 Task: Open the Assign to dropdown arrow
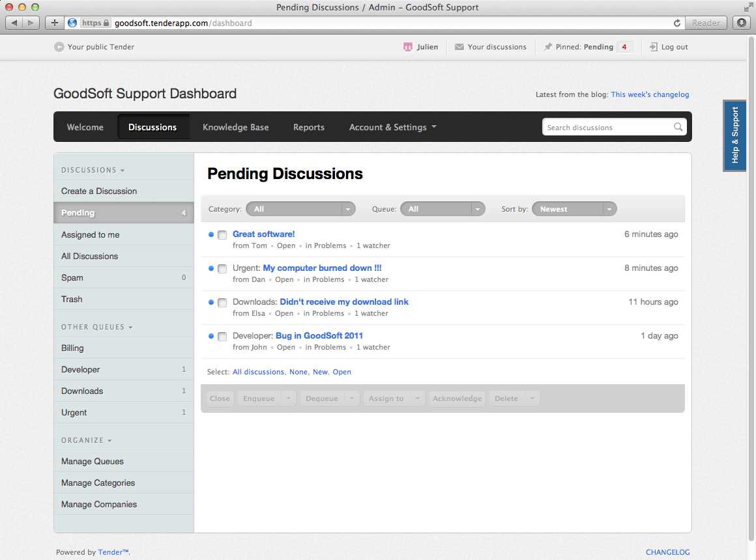(x=418, y=398)
